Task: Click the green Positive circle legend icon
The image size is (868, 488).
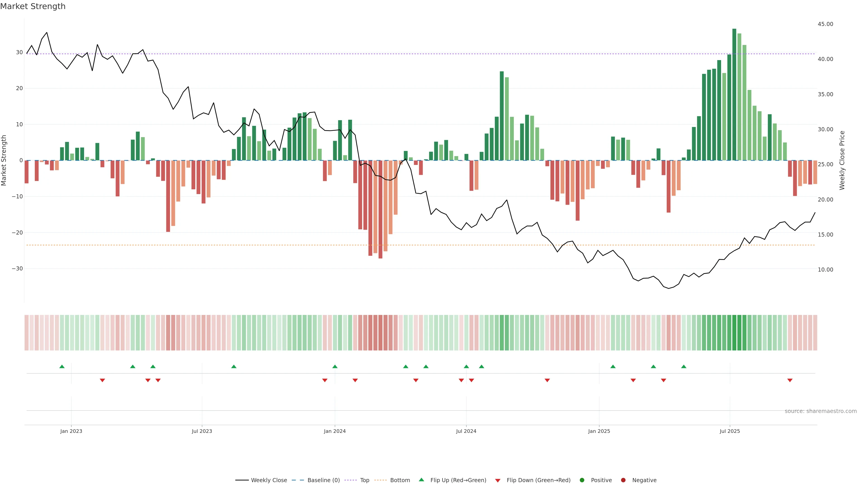Action: click(x=582, y=480)
